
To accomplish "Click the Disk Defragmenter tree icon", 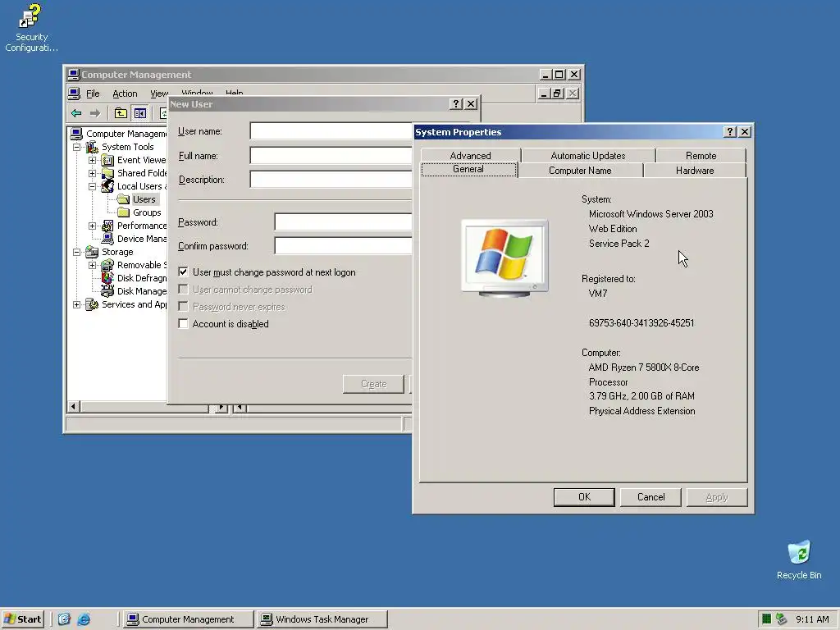I will (107, 278).
